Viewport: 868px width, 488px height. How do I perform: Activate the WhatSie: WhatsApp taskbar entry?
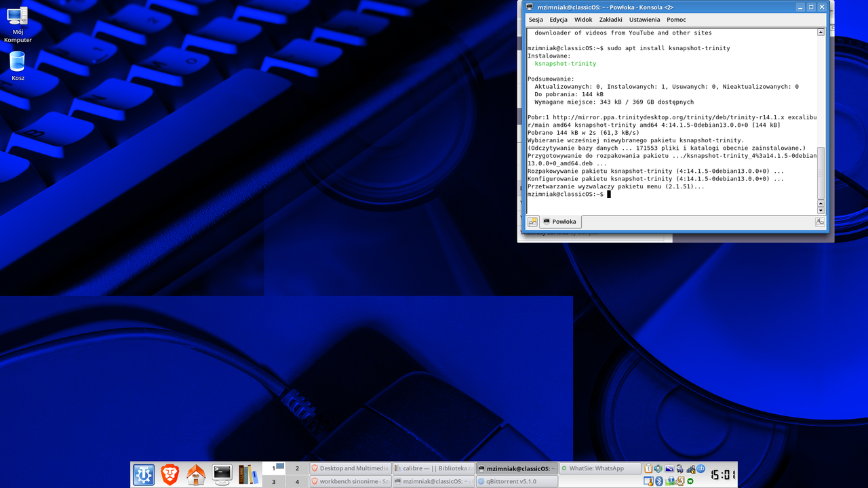600,468
